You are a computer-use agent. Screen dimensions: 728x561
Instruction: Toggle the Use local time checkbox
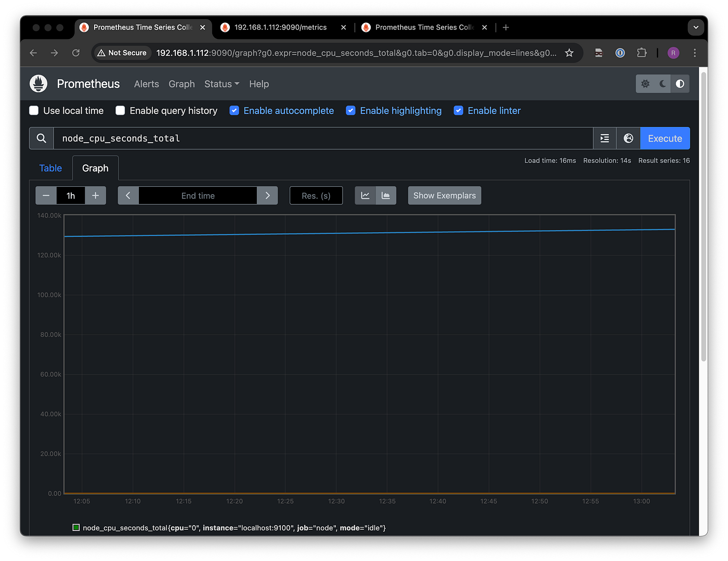point(34,110)
